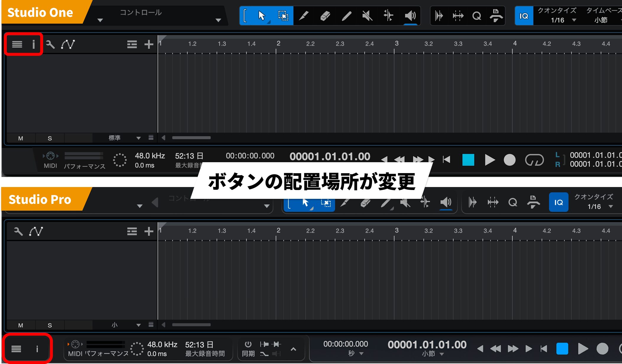Image resolution: width=622 pixels, height=364 pixels.
Task: Click the wrench options icon in Studio Pro
Action: pyautogui.click(x=18, y=231)
